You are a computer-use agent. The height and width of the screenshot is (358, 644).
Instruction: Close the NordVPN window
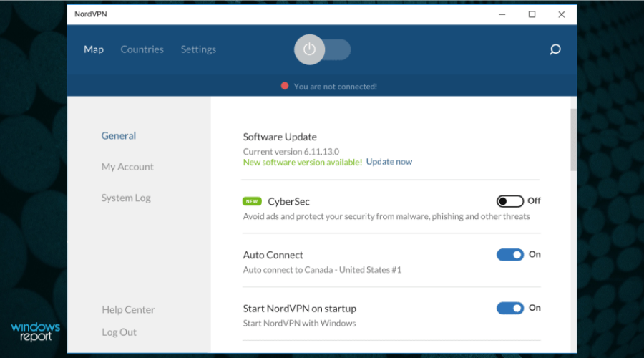(562, 14)
